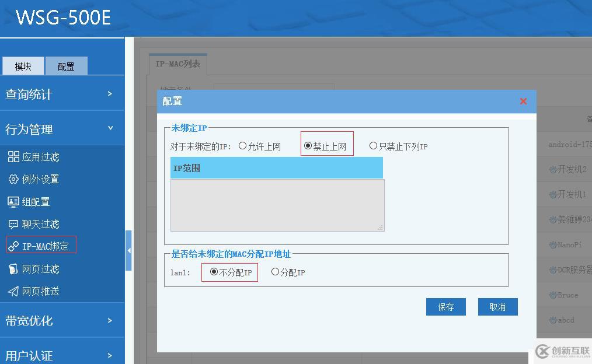Select the 允许上网 radio option
592x364 pixels.
click(243, 146)
